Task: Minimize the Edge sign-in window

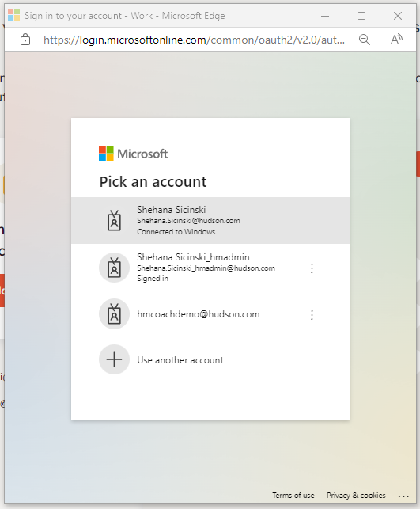Action: 325,16
